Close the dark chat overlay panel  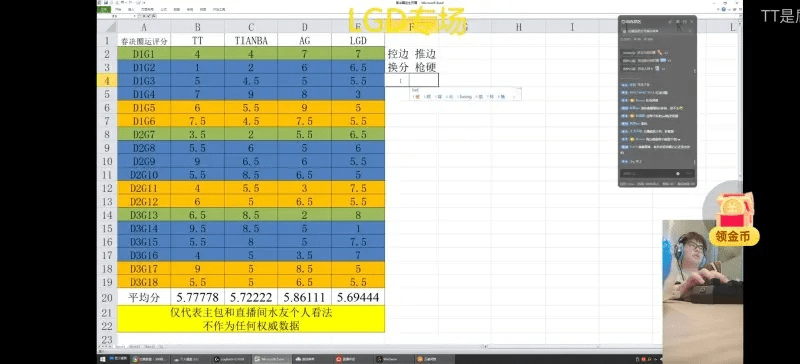click(x=691, y=21)
